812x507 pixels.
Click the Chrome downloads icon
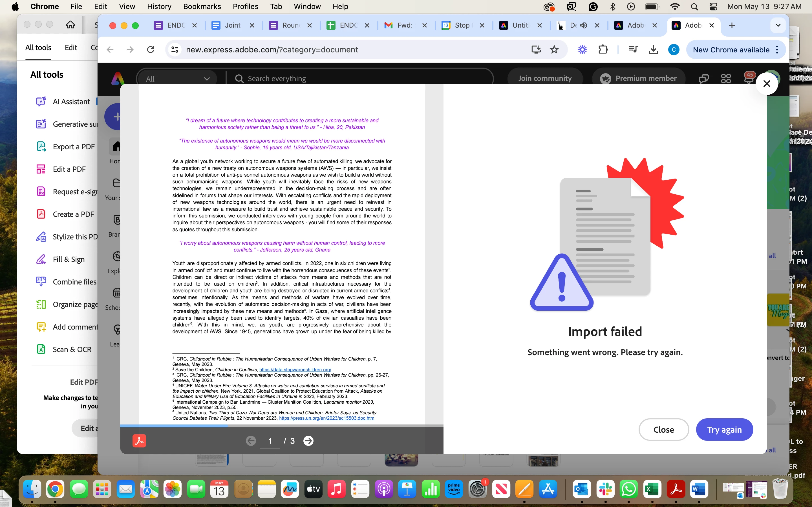click(653, 50)
